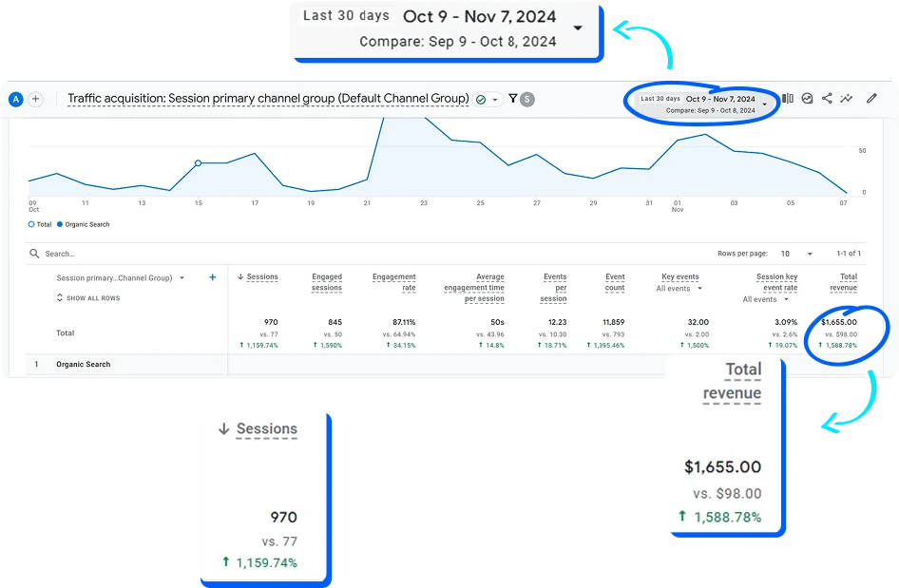Click the share report icon
The height and width of the screenshot is (588, 899).
pyautogui.click(x=827, y=99)
